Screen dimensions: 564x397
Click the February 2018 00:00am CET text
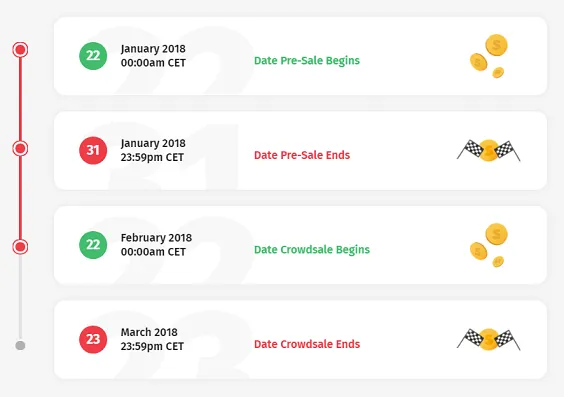pos(156,245)
